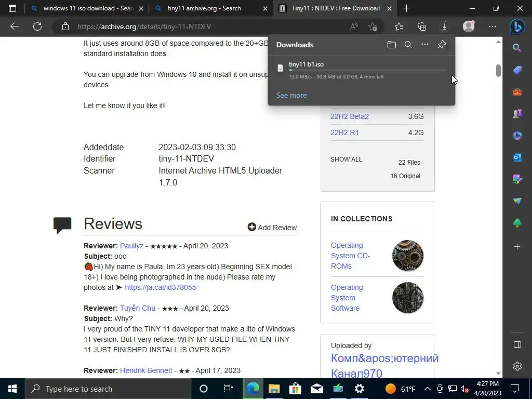Open Microsoft Store from taskbar
The image size is (532, 399).
295,389
